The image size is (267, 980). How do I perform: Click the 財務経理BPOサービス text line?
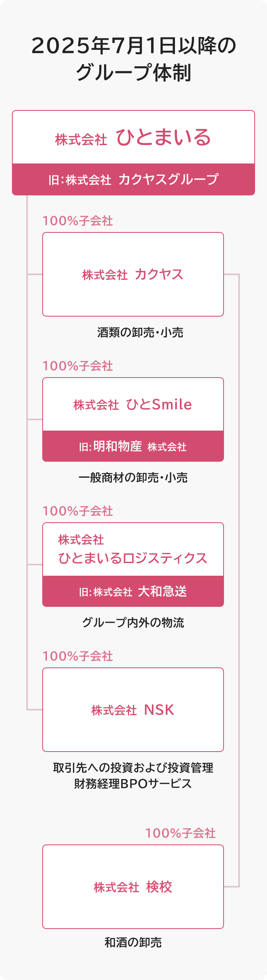coord(133,784)
